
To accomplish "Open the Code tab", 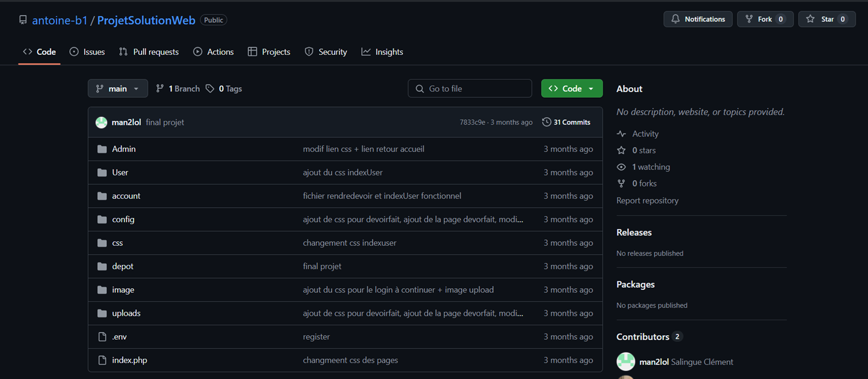I will [39, 52].
